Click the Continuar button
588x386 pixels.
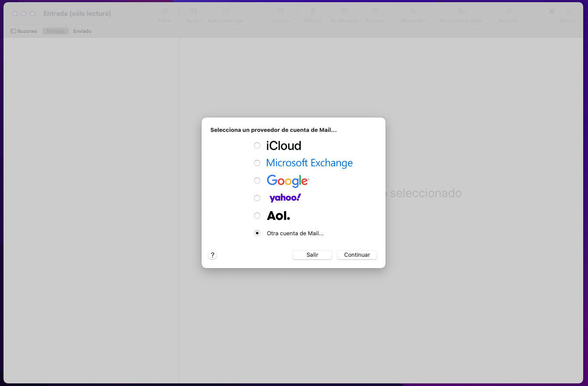point(357,255)
